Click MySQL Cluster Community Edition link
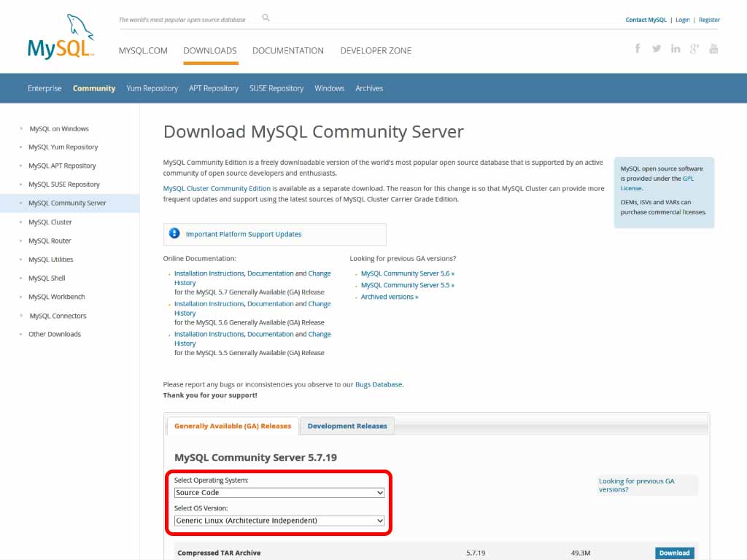Screen dimensions: 747x560 click(217, 189)
